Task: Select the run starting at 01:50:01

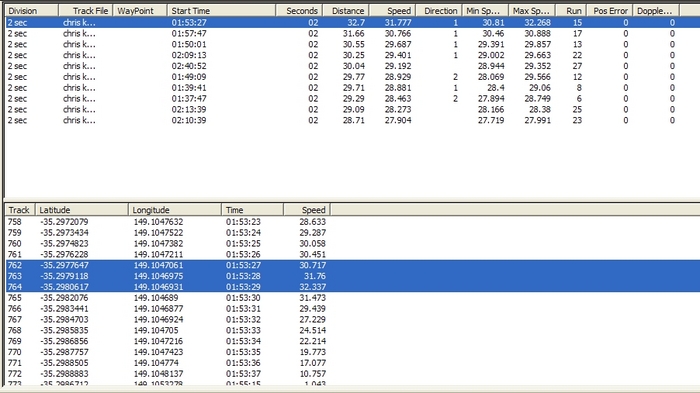Action: point(353,44)
